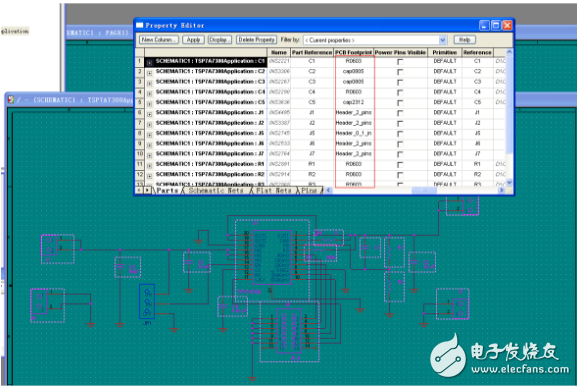578x386 pixels.
Task: Select cap2312 footprint cell for C5
Action: 354,102
